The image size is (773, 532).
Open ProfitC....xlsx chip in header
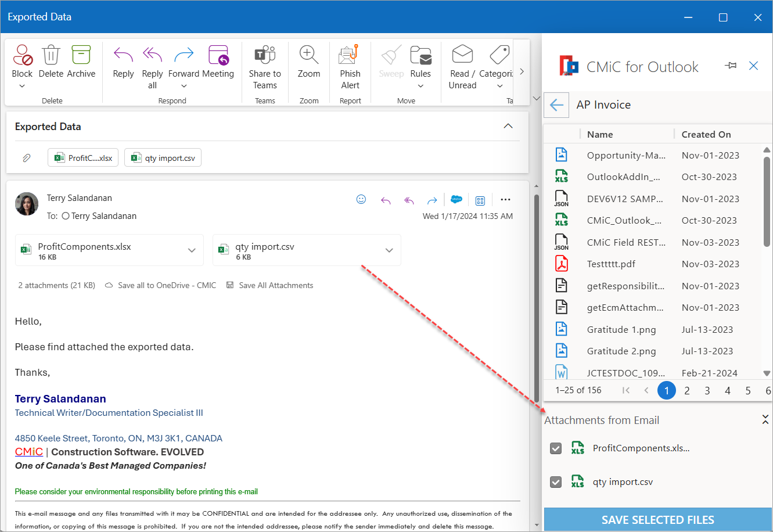(84, 157)
